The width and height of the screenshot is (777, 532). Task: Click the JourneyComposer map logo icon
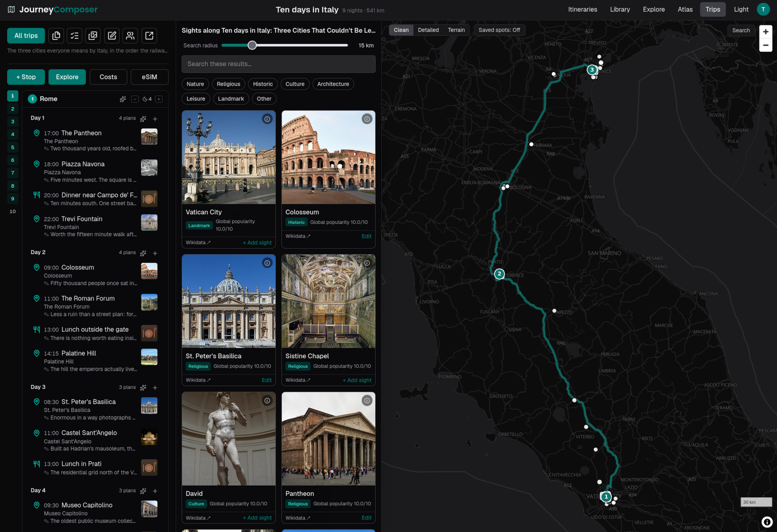(11, 10)
